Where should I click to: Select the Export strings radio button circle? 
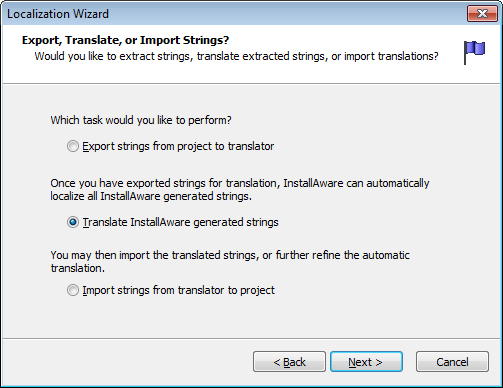pos(73,146)
